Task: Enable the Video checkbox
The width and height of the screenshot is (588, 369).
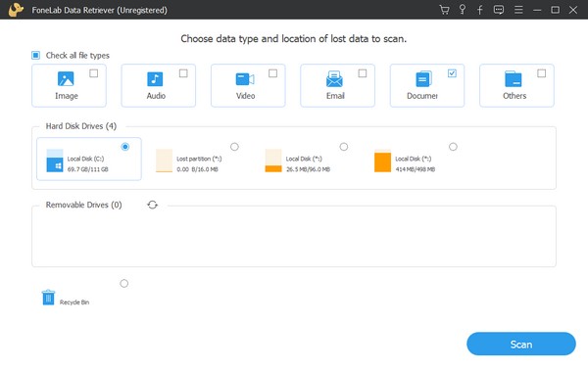Action: click(x=273, y=73)
